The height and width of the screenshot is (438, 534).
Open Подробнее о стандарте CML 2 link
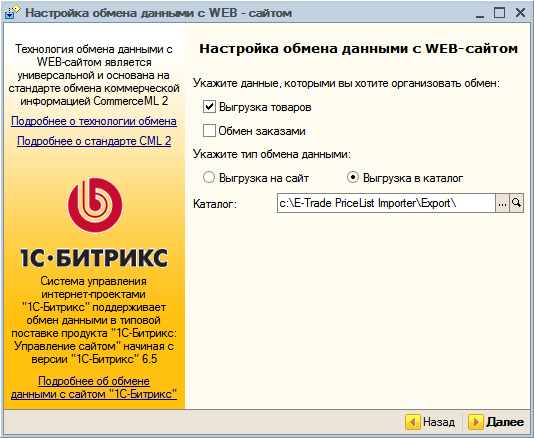point(94,141)
